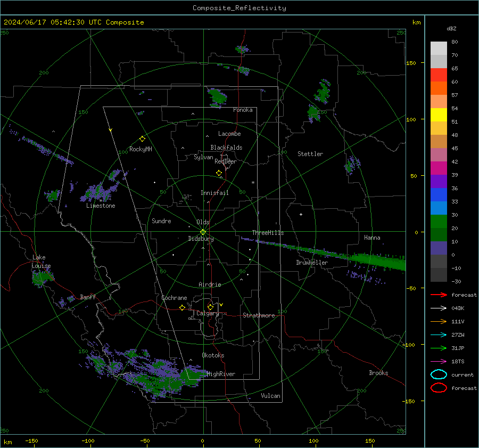Click the white plus marker east of ThreeHills

[x=301, y=214]
